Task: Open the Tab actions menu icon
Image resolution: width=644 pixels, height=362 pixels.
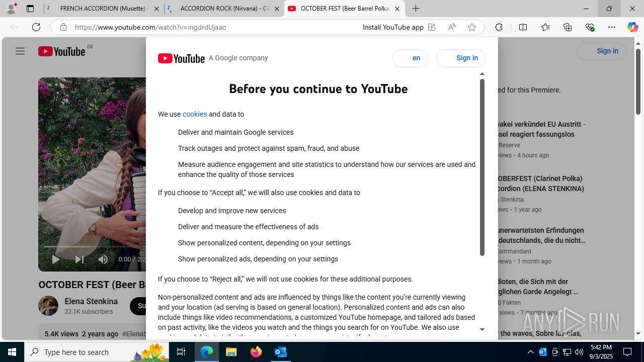Action: [x=30, y=9]
